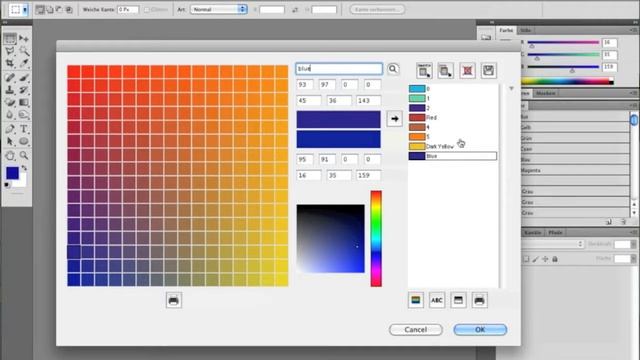Click the foreground color swatch in toolbox
The width and height of the screenshot is (640, 360).
tap(12, 173)
